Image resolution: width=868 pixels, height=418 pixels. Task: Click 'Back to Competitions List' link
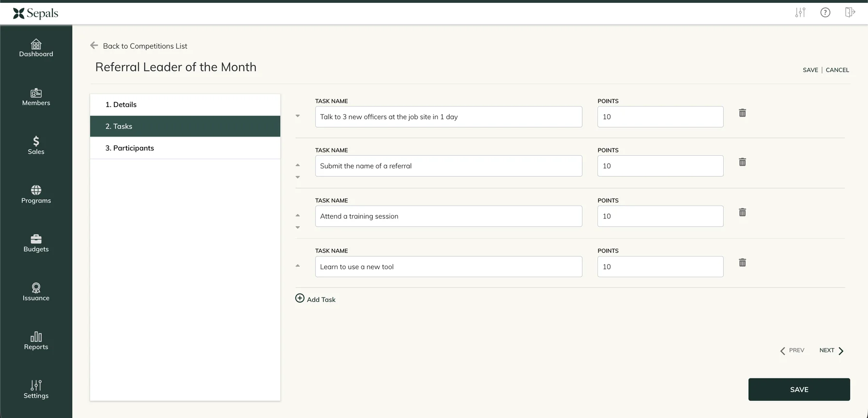[145, 46]
